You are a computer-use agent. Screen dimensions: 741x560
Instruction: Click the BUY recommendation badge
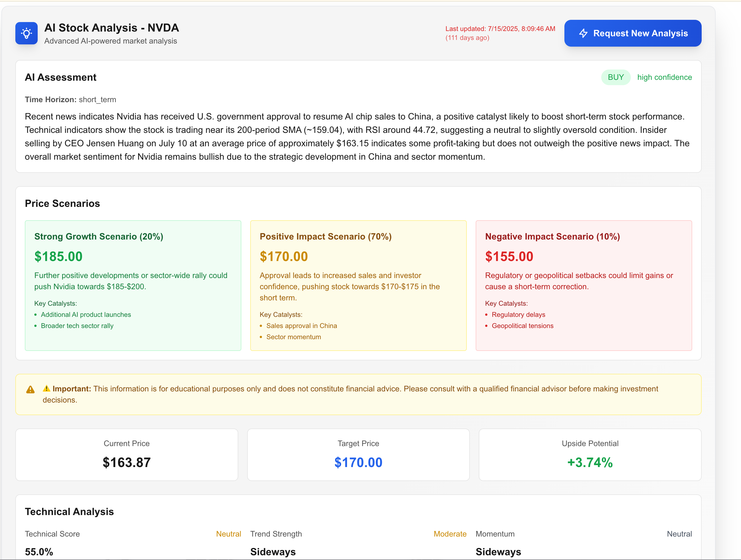click(615, 77)
